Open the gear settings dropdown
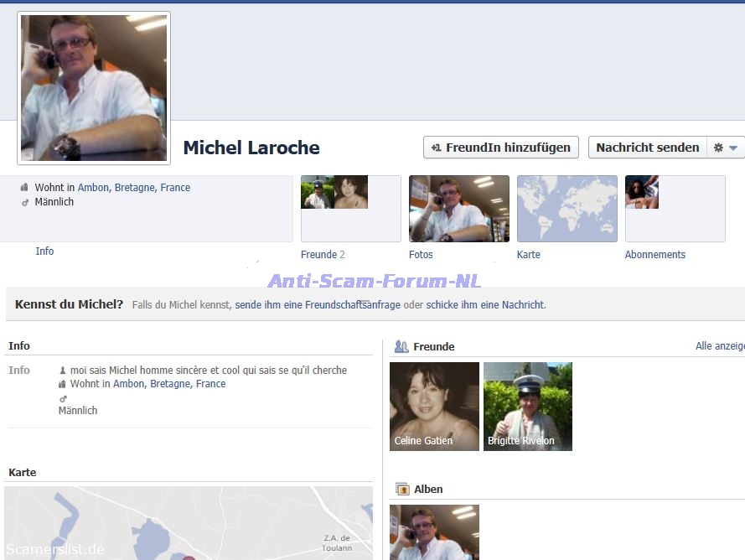This screenshot has width=745, height=560. coord(725,148)
